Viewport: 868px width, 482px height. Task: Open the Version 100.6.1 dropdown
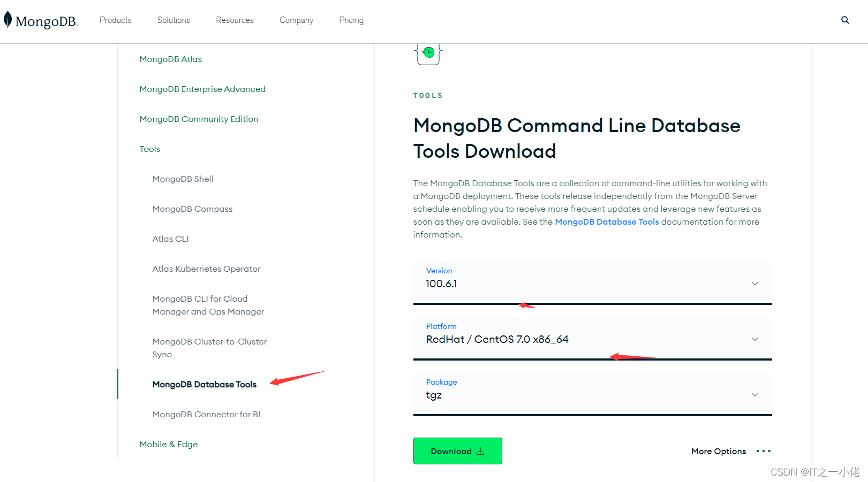[592, 284]
